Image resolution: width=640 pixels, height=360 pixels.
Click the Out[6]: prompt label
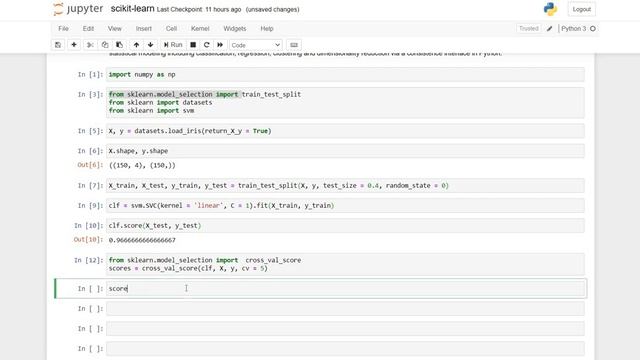click(90, 165)
